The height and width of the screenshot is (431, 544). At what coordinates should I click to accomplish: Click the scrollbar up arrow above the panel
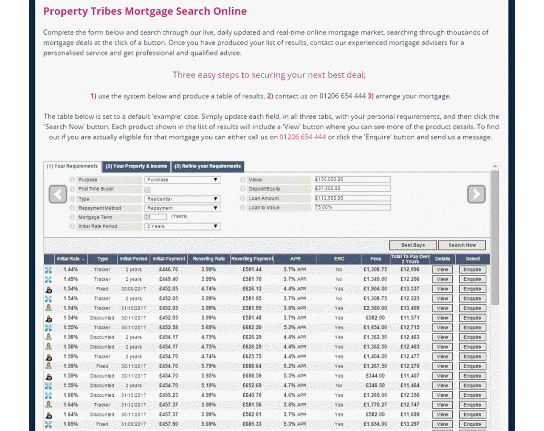click(x=495, y=166)
